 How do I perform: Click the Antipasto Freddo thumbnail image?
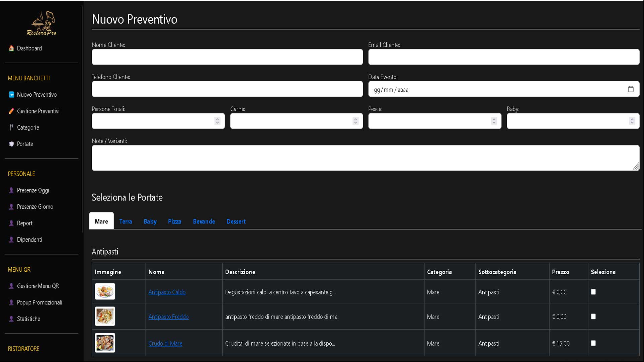[x=105, y=316]
